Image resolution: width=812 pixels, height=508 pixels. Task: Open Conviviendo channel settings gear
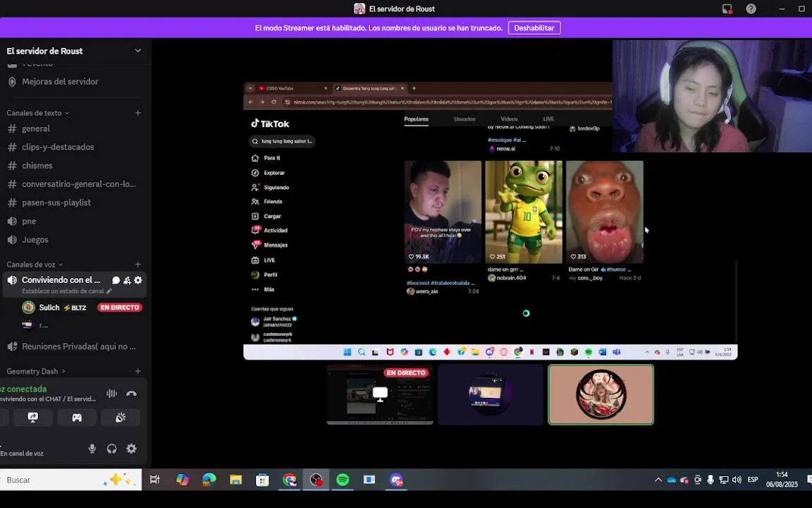point(138,280)
